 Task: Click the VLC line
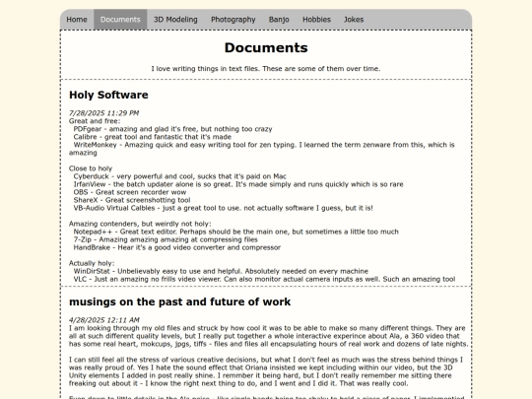tap(264, 279)
